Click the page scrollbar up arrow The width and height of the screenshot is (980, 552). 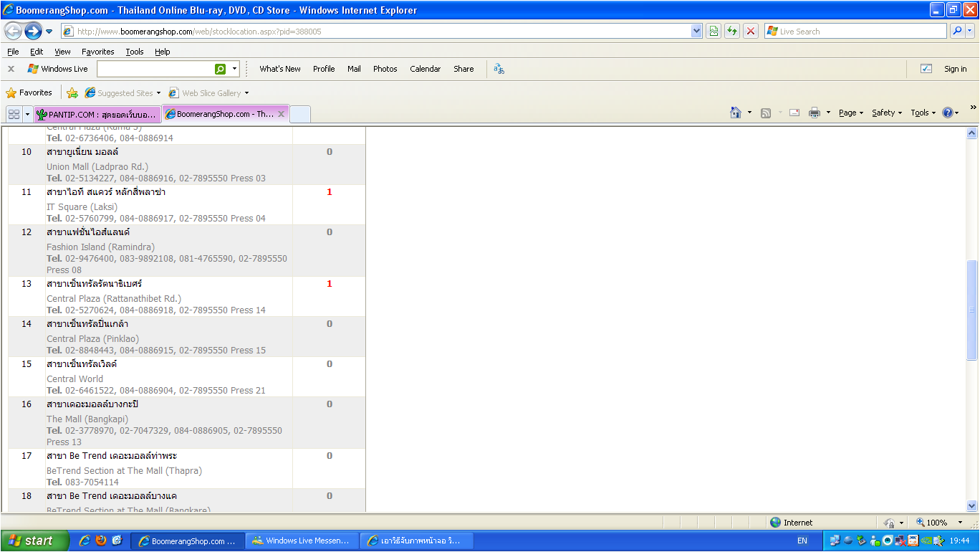(972, 133)
